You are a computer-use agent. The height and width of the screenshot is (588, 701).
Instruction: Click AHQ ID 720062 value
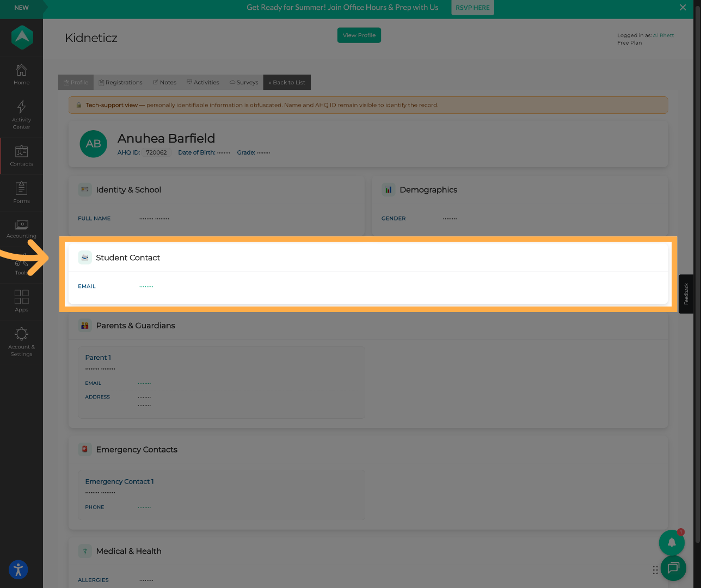pyautogui.click(x=156, y=152)
